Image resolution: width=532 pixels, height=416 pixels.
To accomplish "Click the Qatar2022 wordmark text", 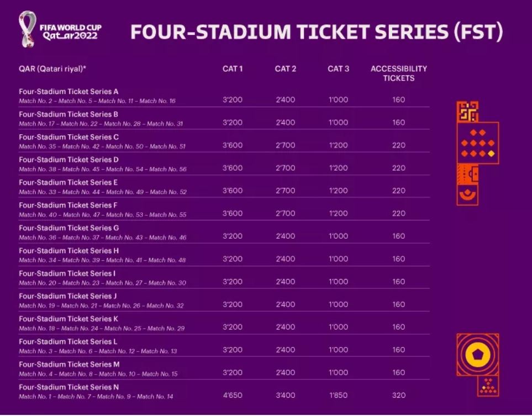I will (x=70, y=35).
